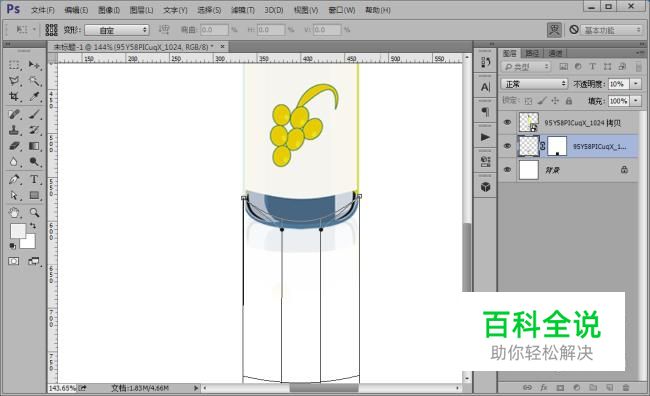Filter layers by type layers
The width and height of the screenshot is (650, 396).
click(x=592, y=67)
